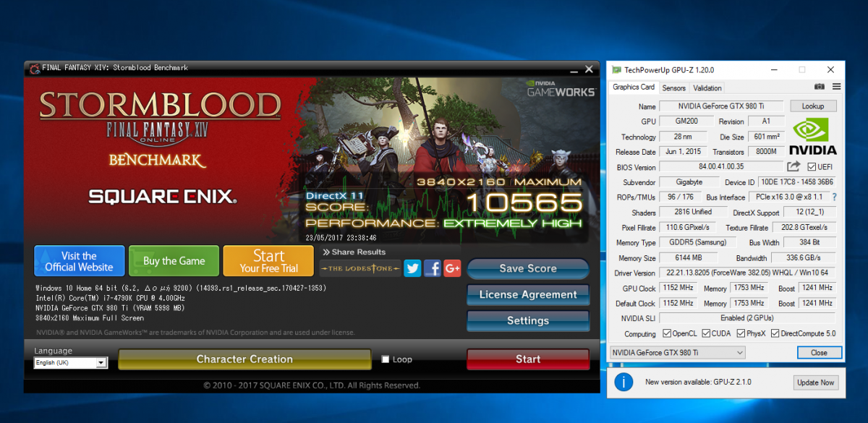The height and width of the screenshot is (423, 868).
Task: Switch to the Graphics Card tab
Action: pyautogui.click(x=634, y=87)
